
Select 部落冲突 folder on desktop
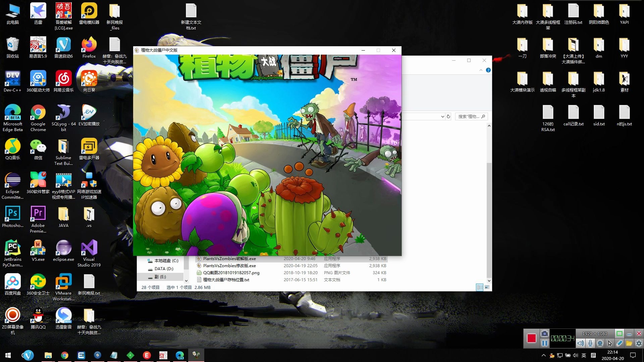[548, 48]
